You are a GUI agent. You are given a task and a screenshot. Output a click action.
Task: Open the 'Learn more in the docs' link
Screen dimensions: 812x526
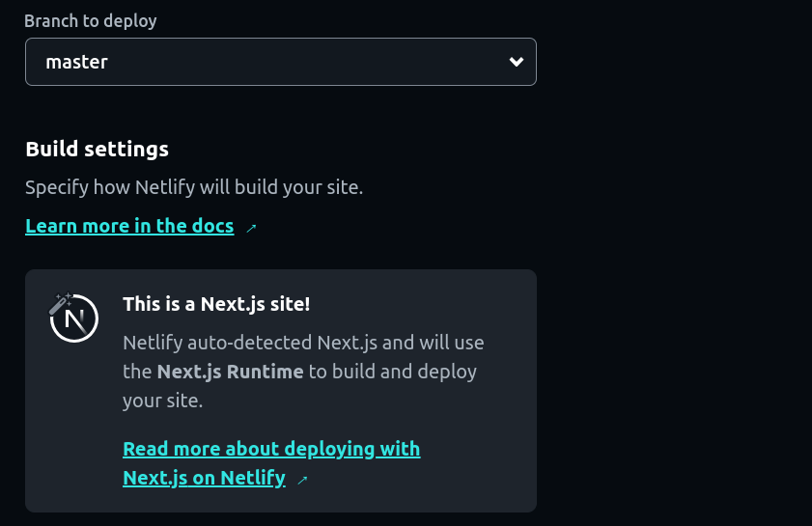point(129,226)
